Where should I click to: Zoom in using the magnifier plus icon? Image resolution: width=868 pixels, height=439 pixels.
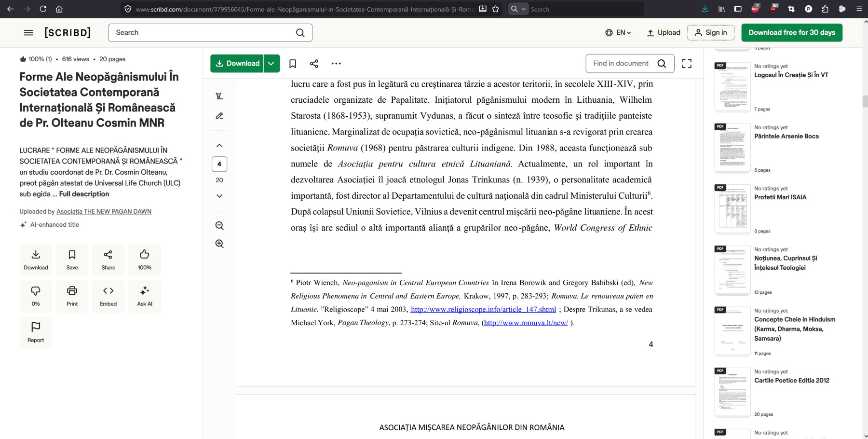click(219, 244)
